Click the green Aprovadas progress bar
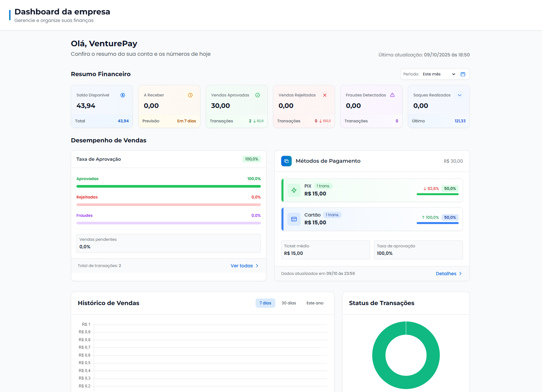 [x=168, y=186]
